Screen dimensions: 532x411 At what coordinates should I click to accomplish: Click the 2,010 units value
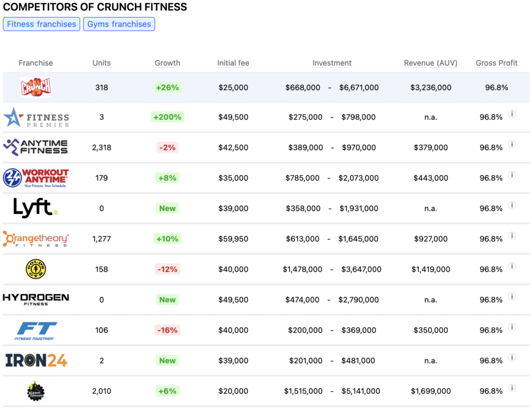click(101, 391)
